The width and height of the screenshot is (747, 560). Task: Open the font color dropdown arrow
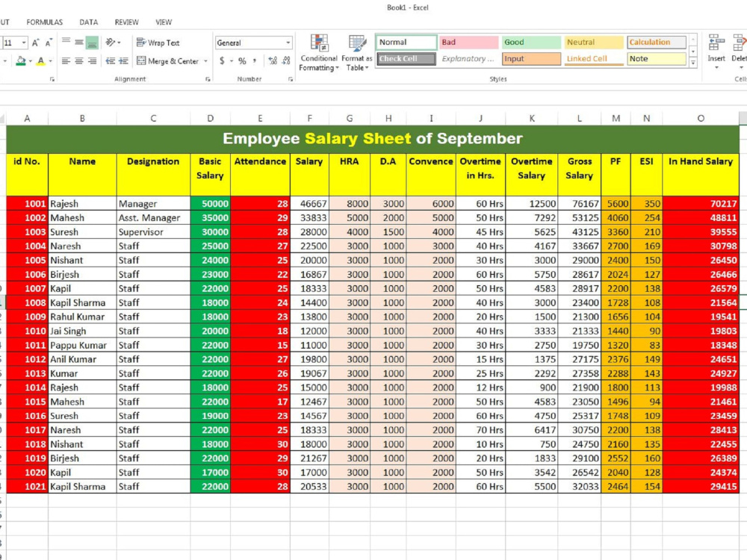50,61
